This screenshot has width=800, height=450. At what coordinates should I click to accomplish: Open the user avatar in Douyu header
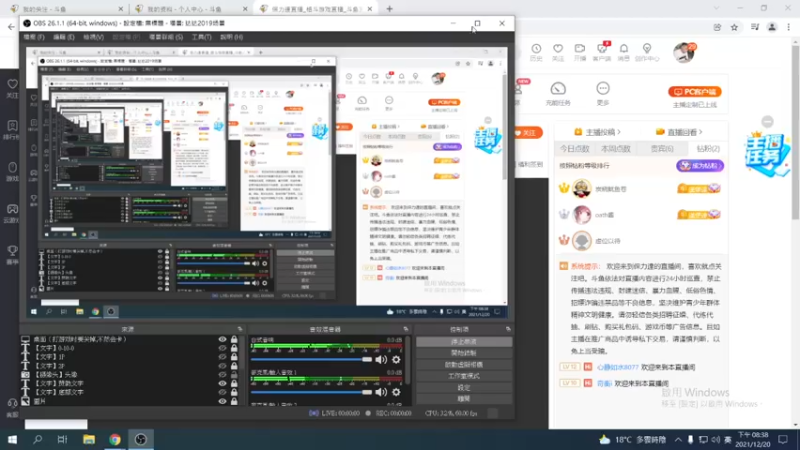(x=684, y=52)
